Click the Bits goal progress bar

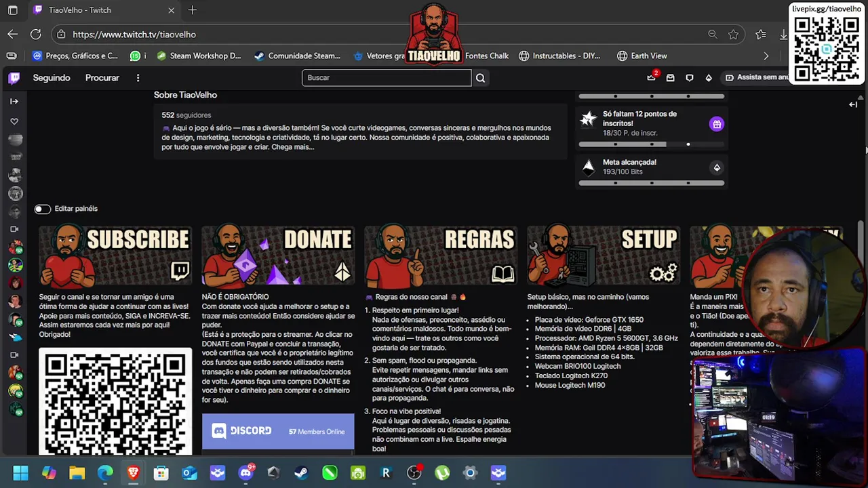(x=652, y=183)
